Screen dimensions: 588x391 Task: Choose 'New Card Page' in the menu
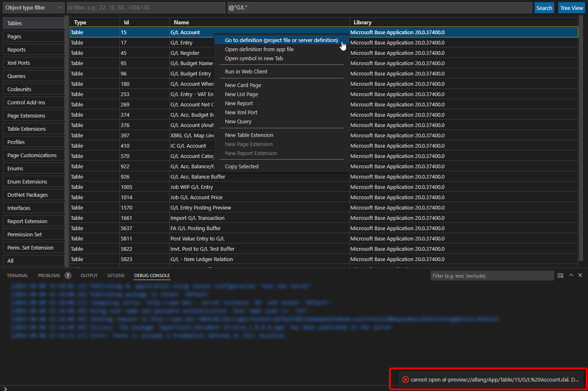pyautogui.click(x=243, y=85)
